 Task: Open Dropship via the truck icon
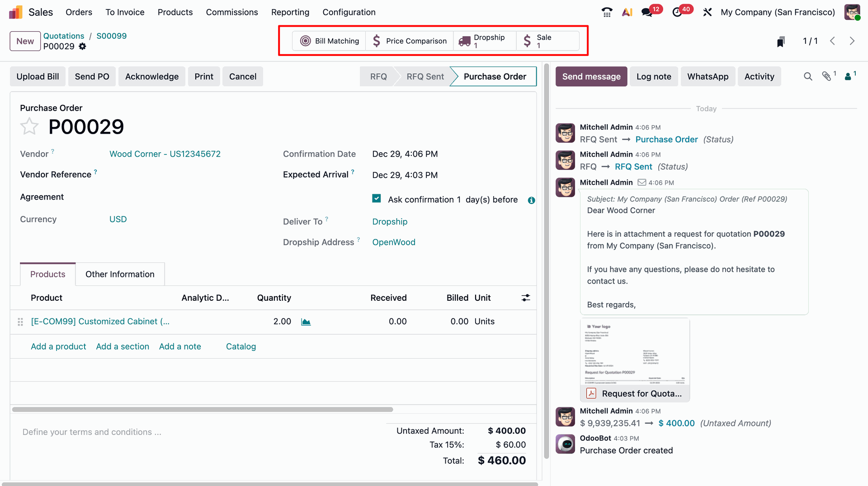464,41
